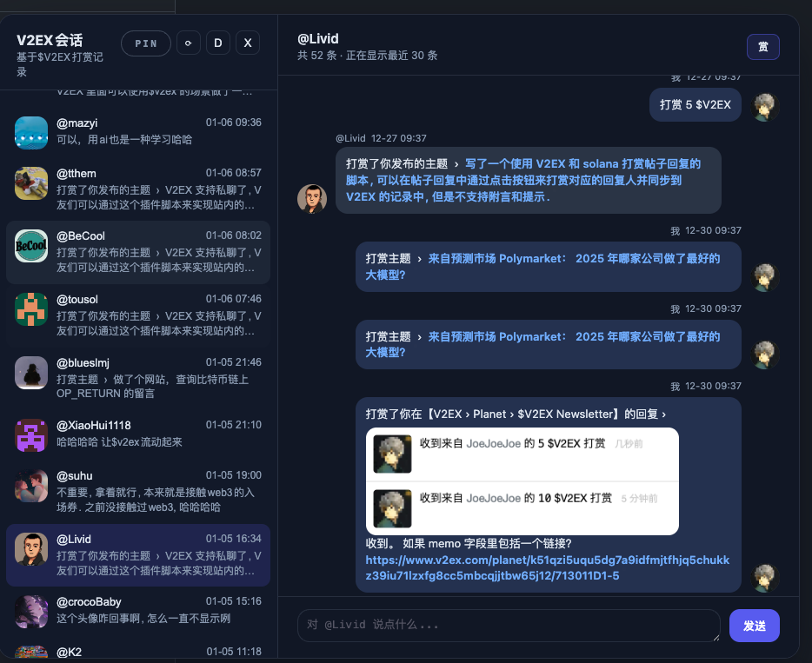Screen dimensions: 812x663
Task: Open the linked topic about V2EX solana 打赏 script
Action: coord(522,180)
